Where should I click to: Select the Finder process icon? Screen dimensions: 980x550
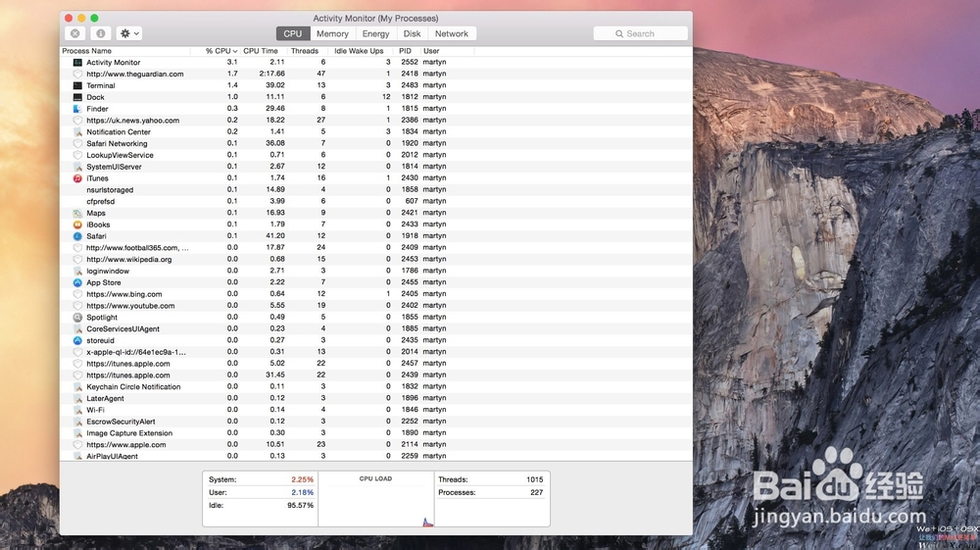[77, 109]
